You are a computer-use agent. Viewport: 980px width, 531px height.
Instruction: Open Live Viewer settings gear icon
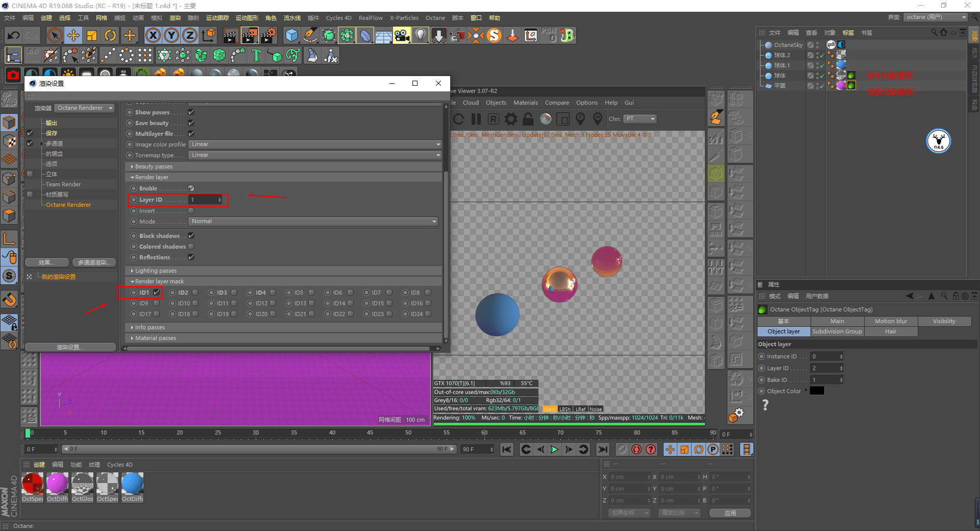(510, 119)
